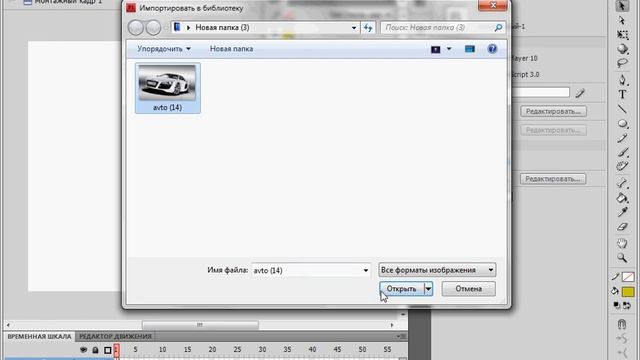640x360 pixels.
Task: Toggle the preview pane button
Action: pyautogui.click(x=470, y=49)
